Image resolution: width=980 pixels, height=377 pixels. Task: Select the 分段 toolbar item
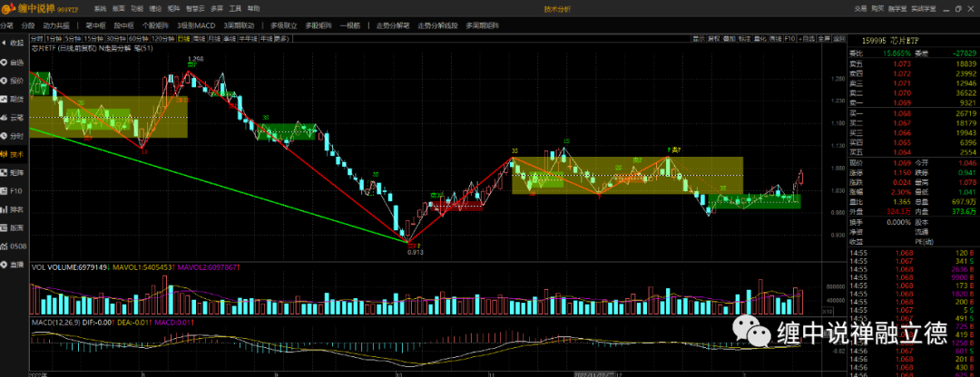[x=28, y=25]
